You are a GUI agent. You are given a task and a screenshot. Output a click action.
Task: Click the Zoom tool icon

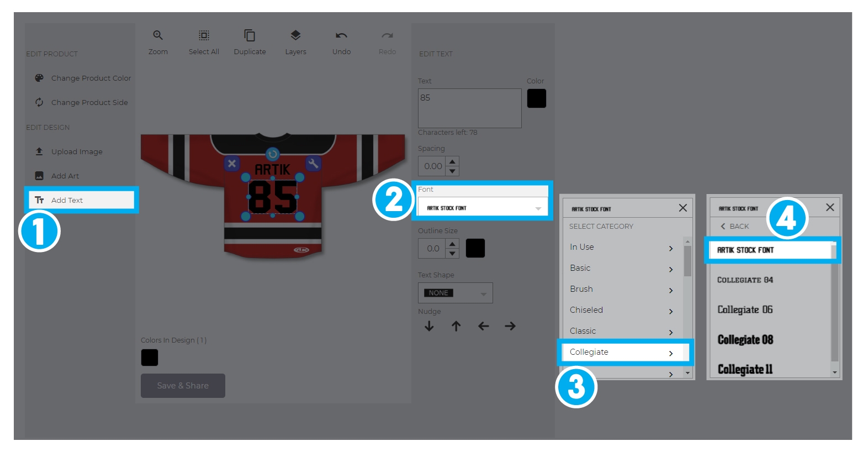click(158, 36)
